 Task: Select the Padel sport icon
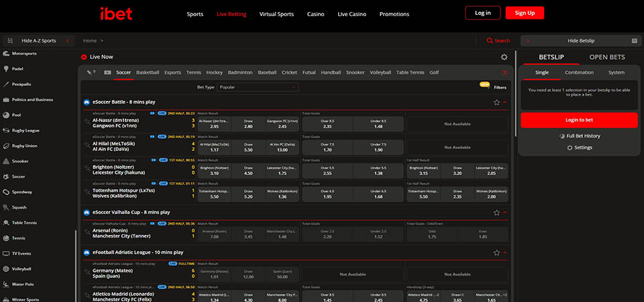(x=6, y=69)
